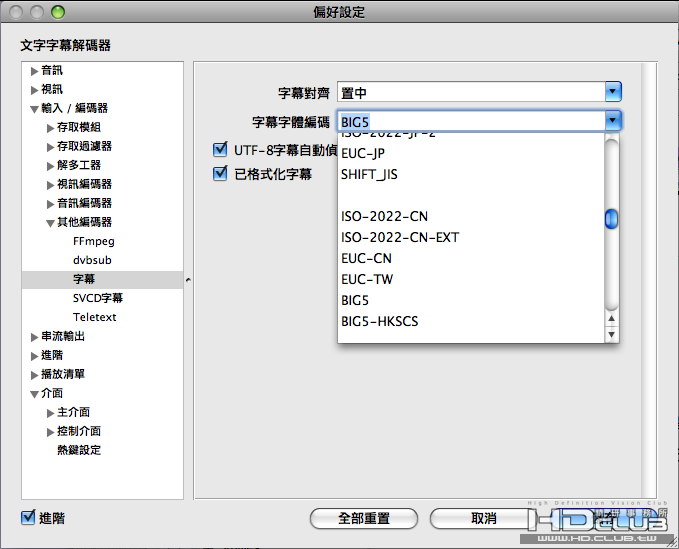The height and width of the screenshot is (549, 679).
Task: Select Teletext in the tree
Action: [94, 317]
